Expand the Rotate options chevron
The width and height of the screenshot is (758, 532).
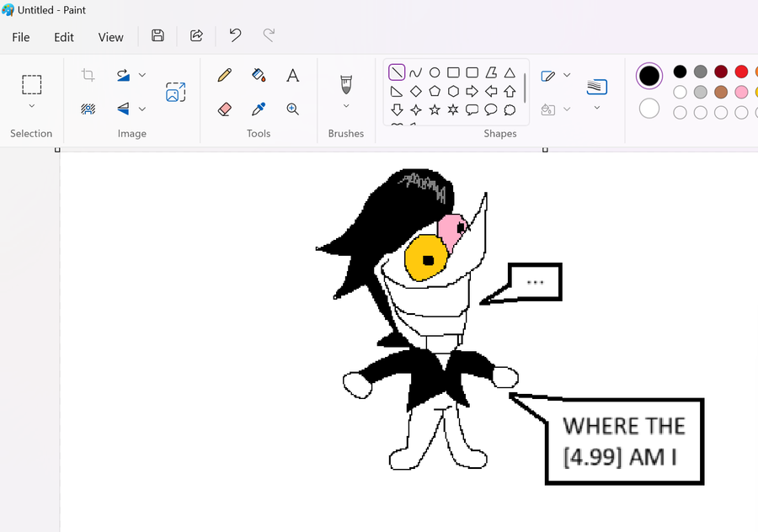(142, 75)
